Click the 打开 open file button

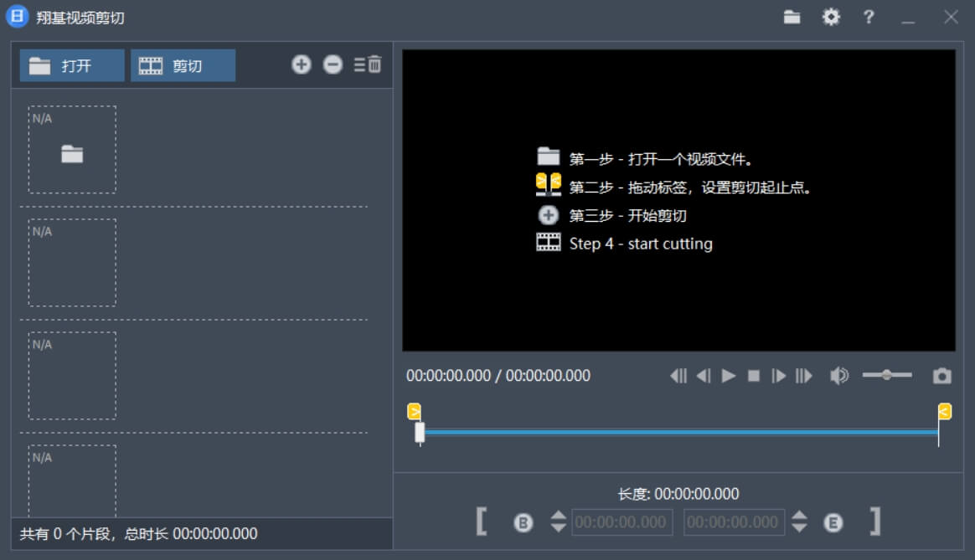point(72,65)
